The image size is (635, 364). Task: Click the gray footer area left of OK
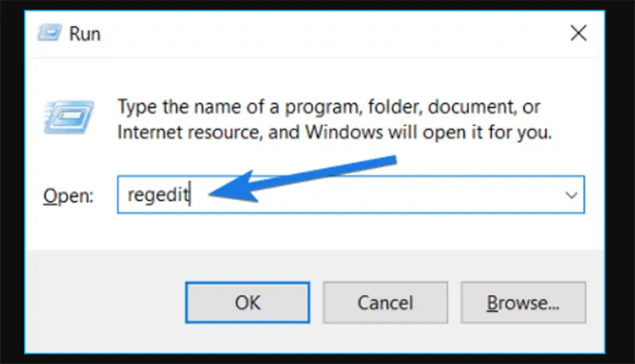click(106, 301)
